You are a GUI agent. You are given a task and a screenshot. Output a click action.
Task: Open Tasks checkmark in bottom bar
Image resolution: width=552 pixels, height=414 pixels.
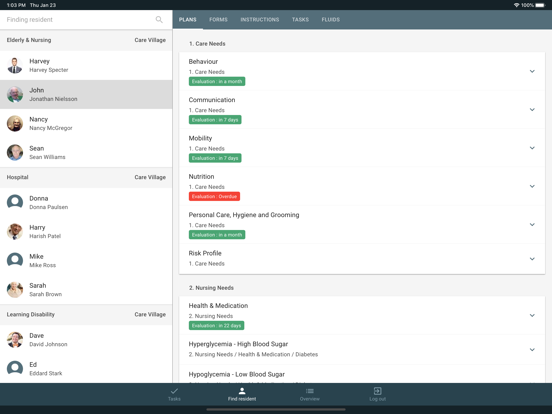[x=174, y=391]
